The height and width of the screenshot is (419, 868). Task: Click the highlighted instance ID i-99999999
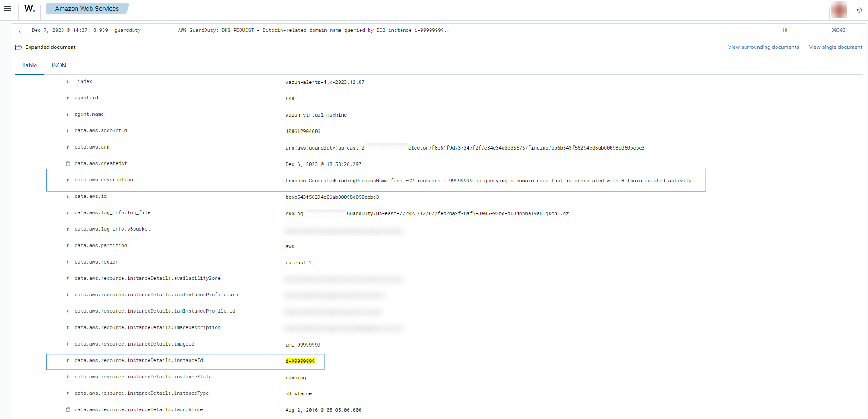pyautogui.click(x=300, y=362)
